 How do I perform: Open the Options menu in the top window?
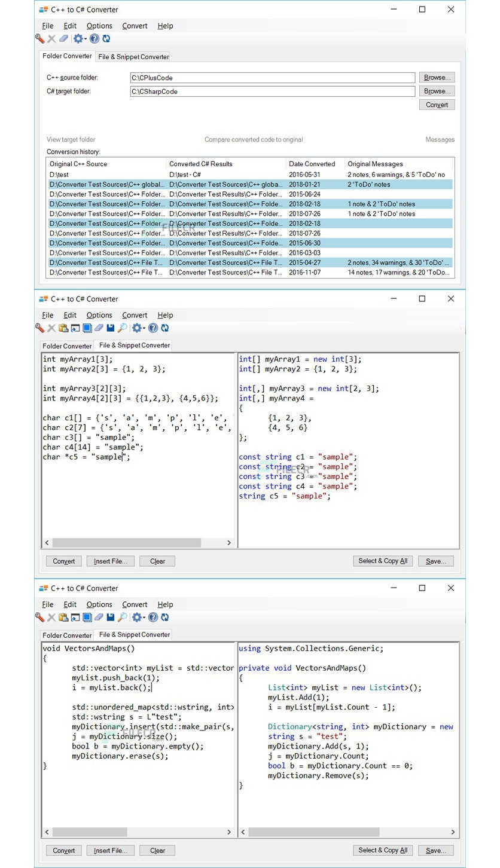pos(99,26)
